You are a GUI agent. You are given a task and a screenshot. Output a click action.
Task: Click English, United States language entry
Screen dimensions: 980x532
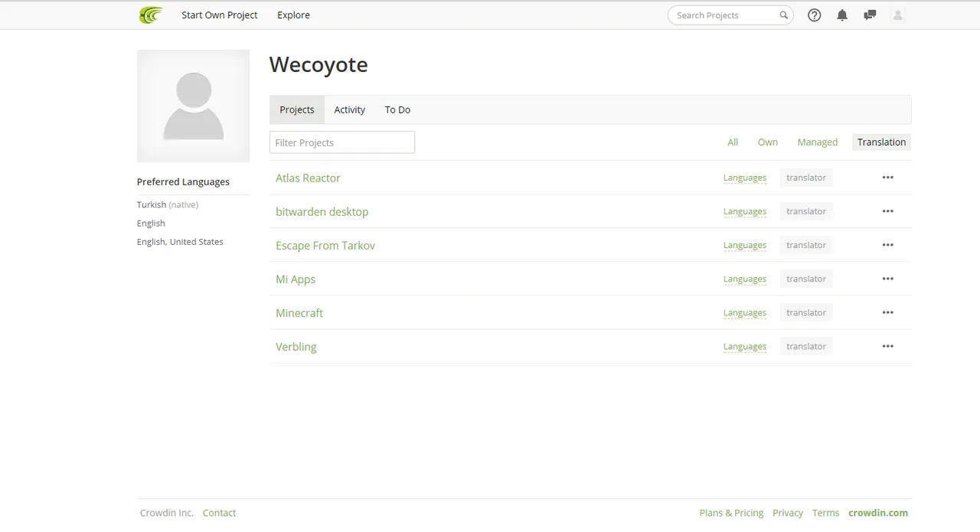point(180,241)
